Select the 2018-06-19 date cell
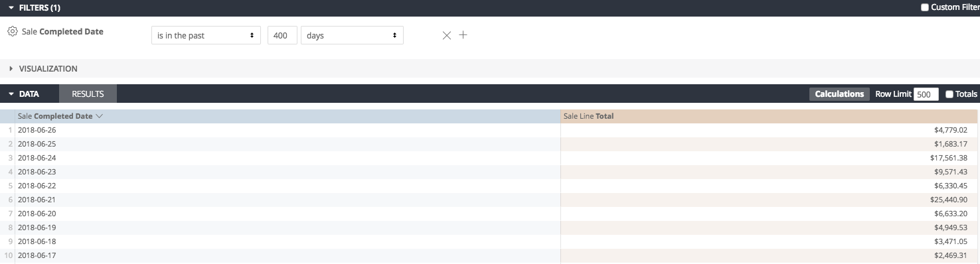 point(287,228)
